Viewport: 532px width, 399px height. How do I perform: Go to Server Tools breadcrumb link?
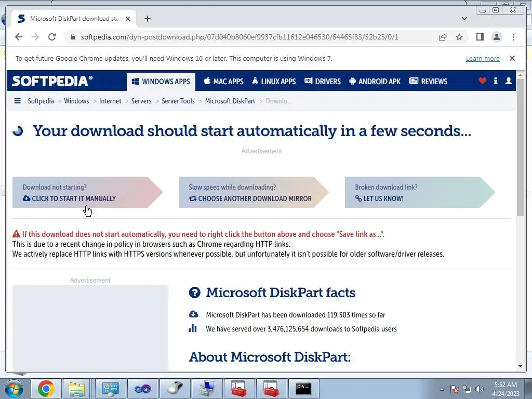178,101
